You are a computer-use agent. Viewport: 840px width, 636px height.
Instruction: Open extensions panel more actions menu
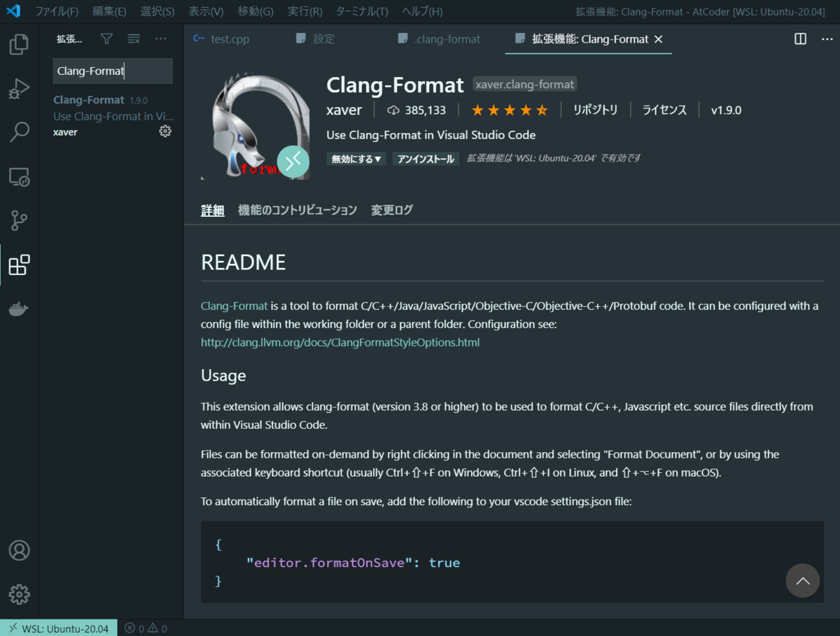coord(161,39)
